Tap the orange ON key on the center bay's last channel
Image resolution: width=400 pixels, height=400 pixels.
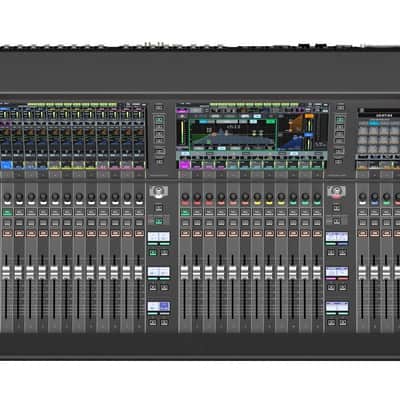317,234
